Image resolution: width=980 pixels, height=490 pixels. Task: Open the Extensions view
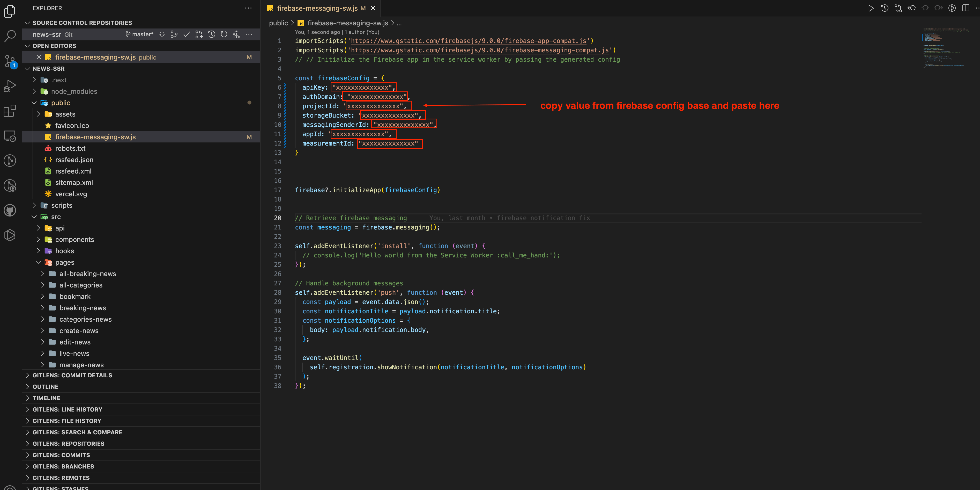tap(10, 111)
